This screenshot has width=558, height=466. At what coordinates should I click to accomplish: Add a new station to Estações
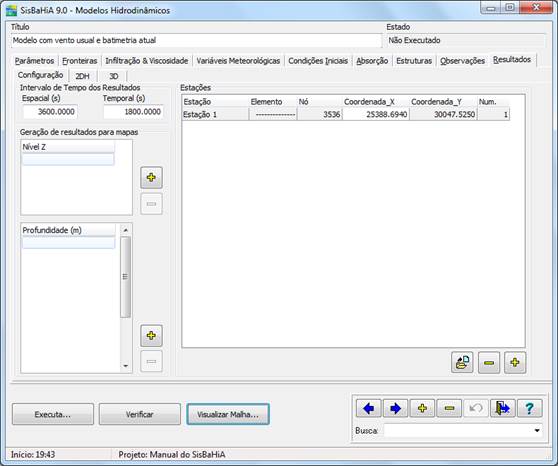tap(515, 362)
